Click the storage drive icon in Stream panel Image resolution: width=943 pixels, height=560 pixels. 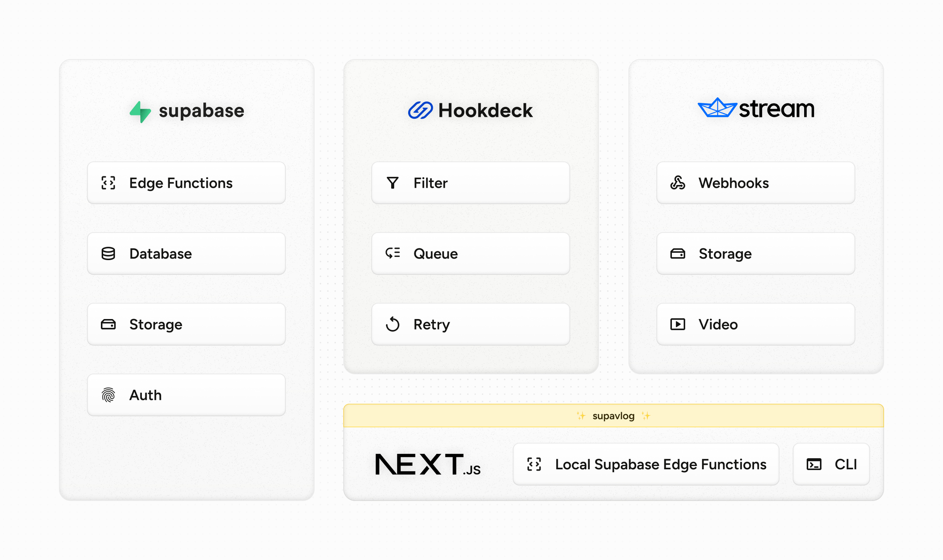click(678, 254)
